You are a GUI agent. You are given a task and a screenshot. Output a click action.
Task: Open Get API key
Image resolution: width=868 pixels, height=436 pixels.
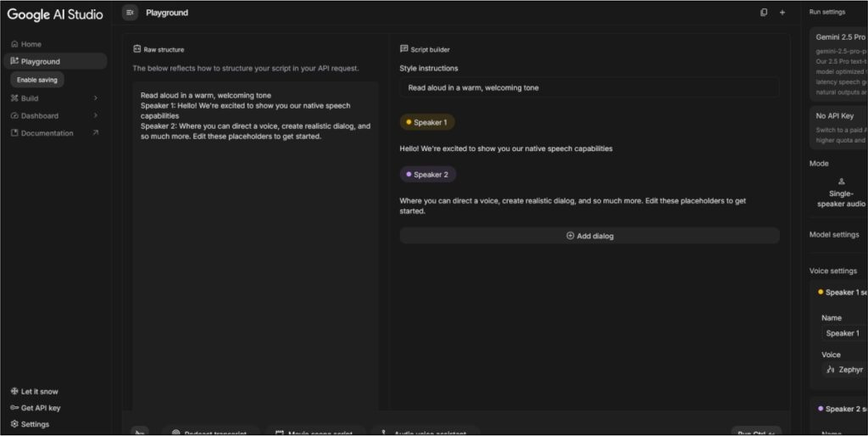tap(36, 408)
